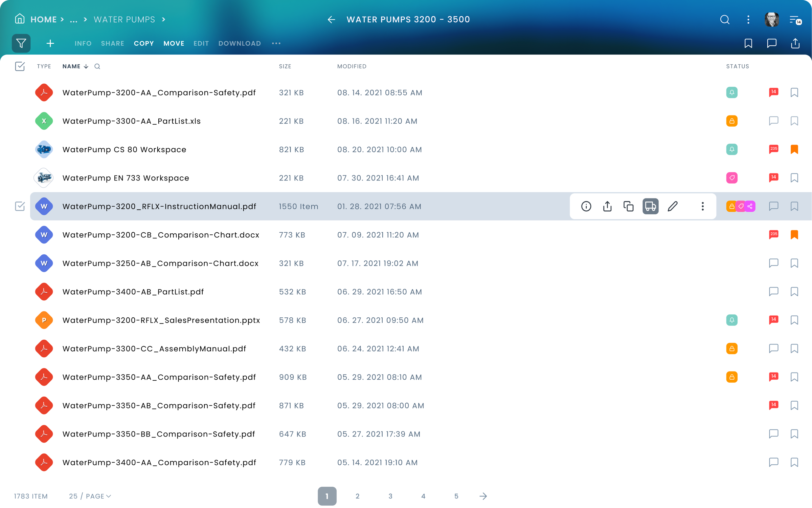Click the COPY toolbar action

pos(144,43)
